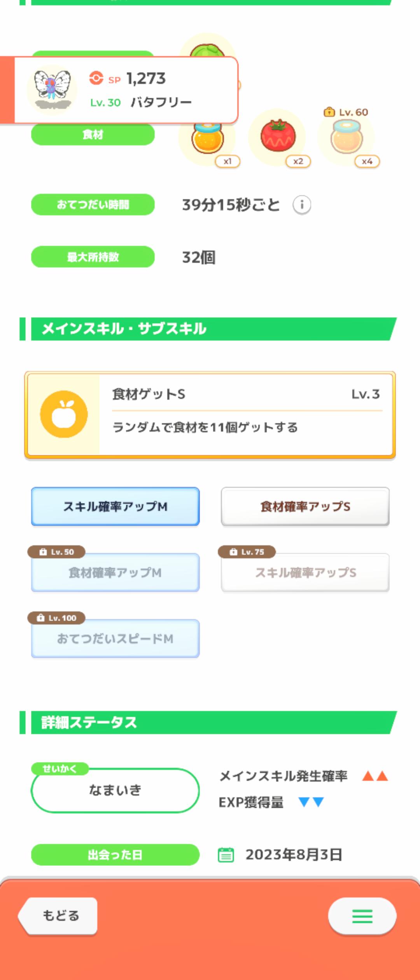Tap the calendar icon by met date

click(226, 855)
